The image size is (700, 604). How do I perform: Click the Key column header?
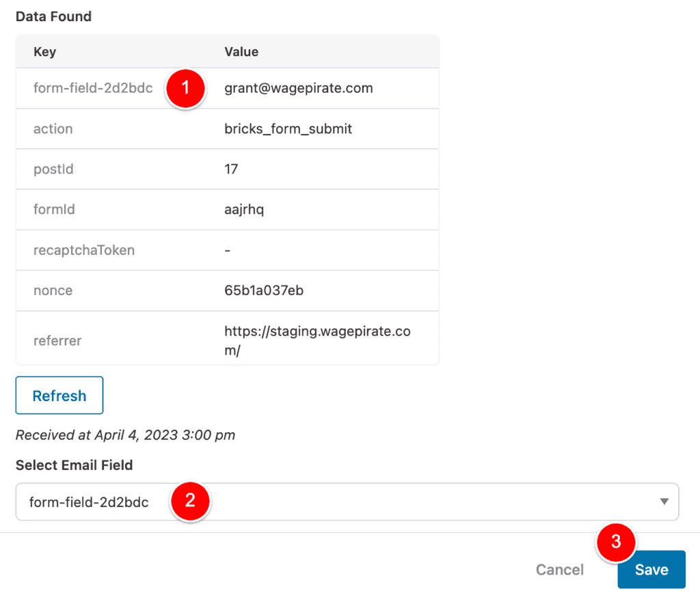tap(44, 51)
